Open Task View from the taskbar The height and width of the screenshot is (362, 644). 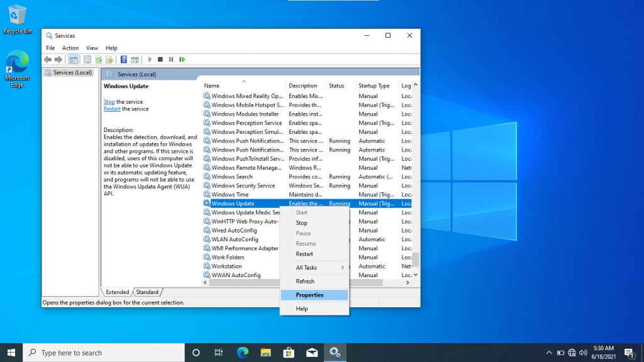tap(218, 353)
